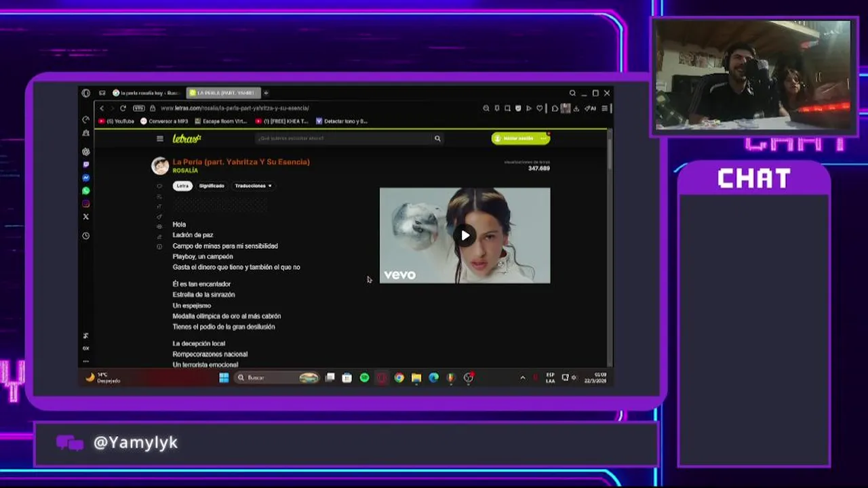Image resolution: width=868 pixels, height=488 pixels.
Task: Open browser downloads icon
Action: 576,108
